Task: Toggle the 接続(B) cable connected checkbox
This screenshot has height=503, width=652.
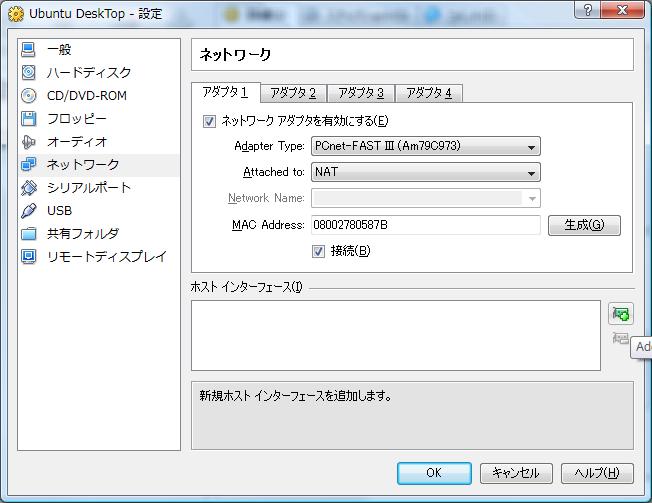Action: tap(319, 251)
